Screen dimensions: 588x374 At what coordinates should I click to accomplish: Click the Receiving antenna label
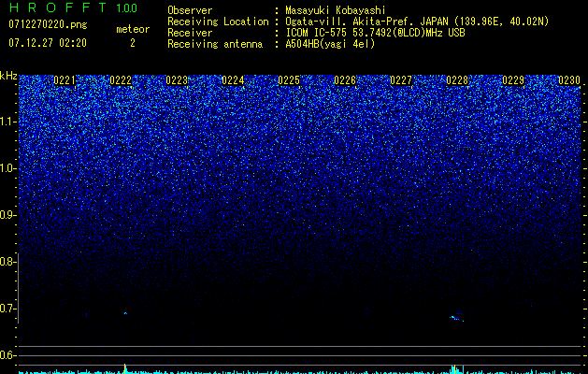(215, 44)
